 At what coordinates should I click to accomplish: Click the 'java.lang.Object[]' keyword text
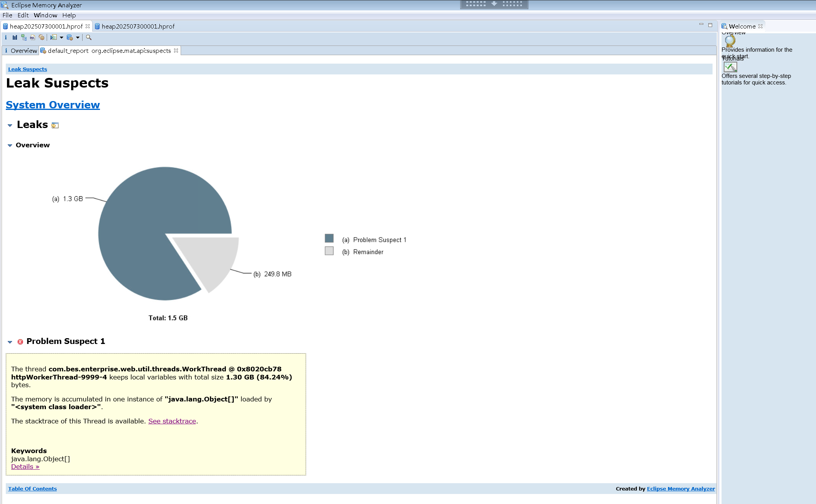click(41, 459)
